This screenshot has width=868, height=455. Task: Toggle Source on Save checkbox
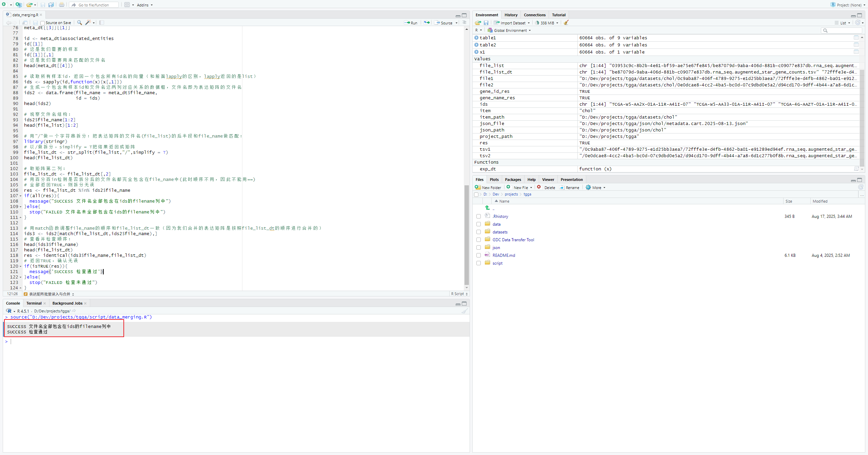point(42,23)
